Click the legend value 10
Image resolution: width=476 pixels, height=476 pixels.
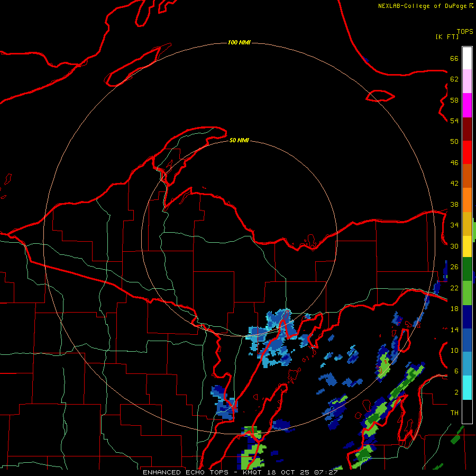click(x=454, y=350)
